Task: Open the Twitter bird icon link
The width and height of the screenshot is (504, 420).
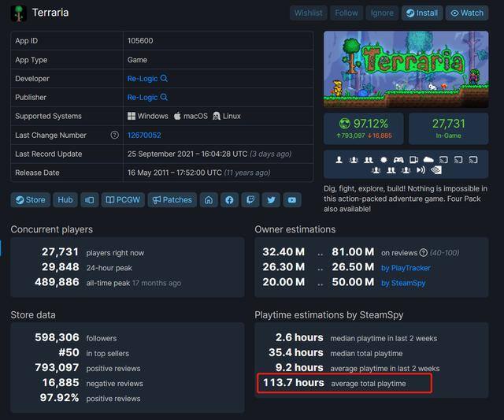Action: (x=271, y=199)
